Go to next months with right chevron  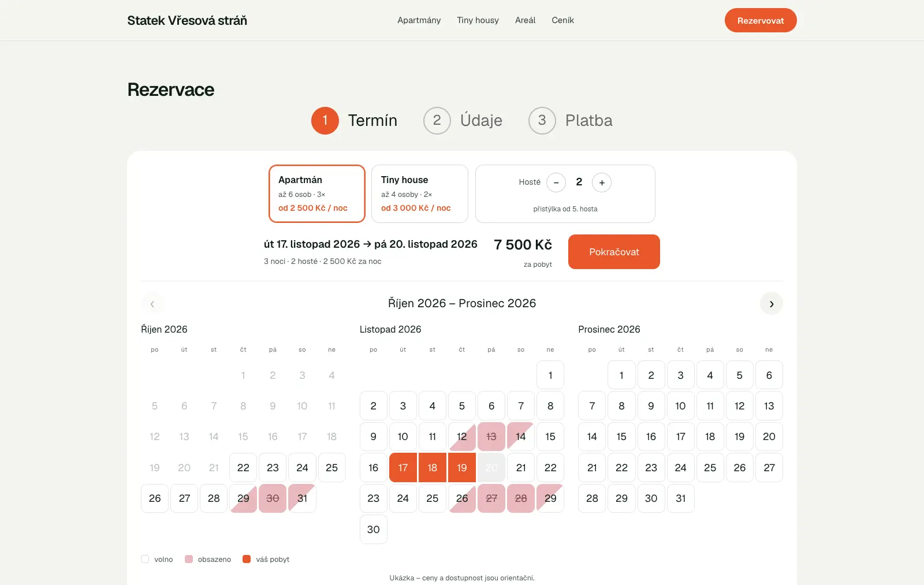tap(771, 304)
